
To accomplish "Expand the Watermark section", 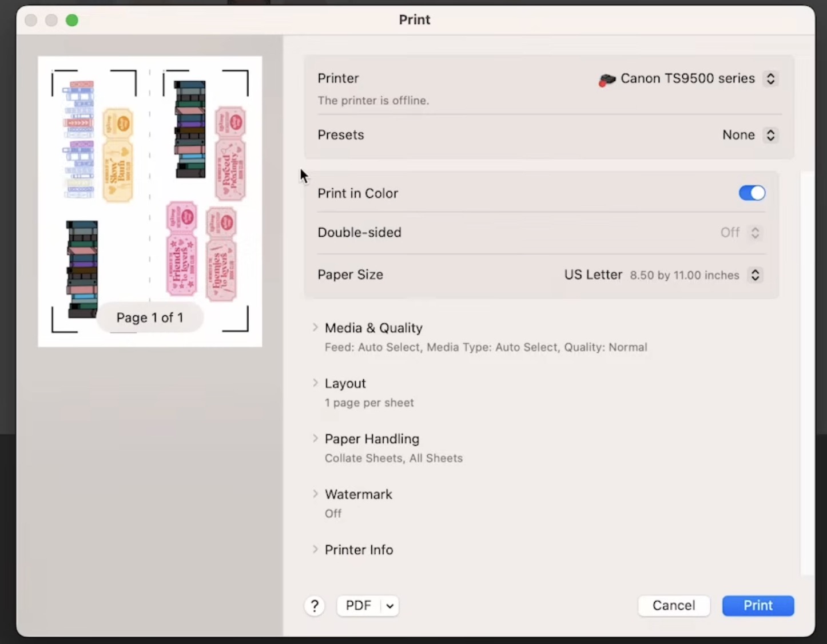I will click(x=315, y=494).
